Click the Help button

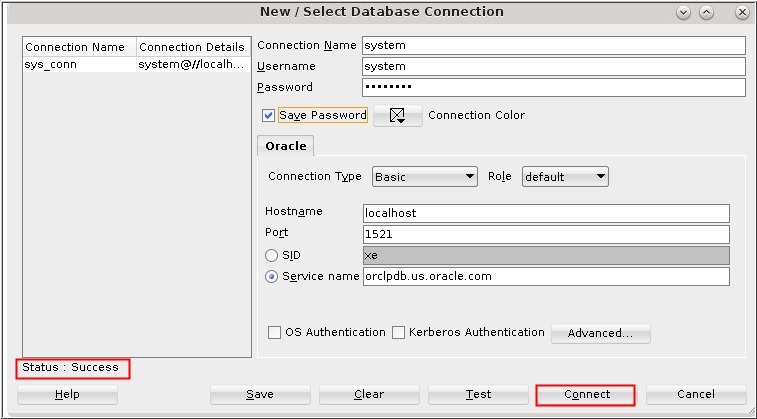[x=67, y=394]
